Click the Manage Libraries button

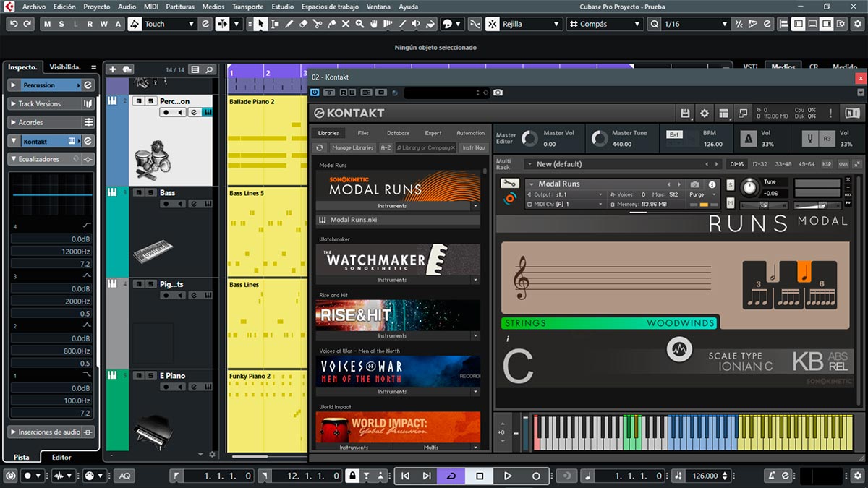(x=352, y=147)
